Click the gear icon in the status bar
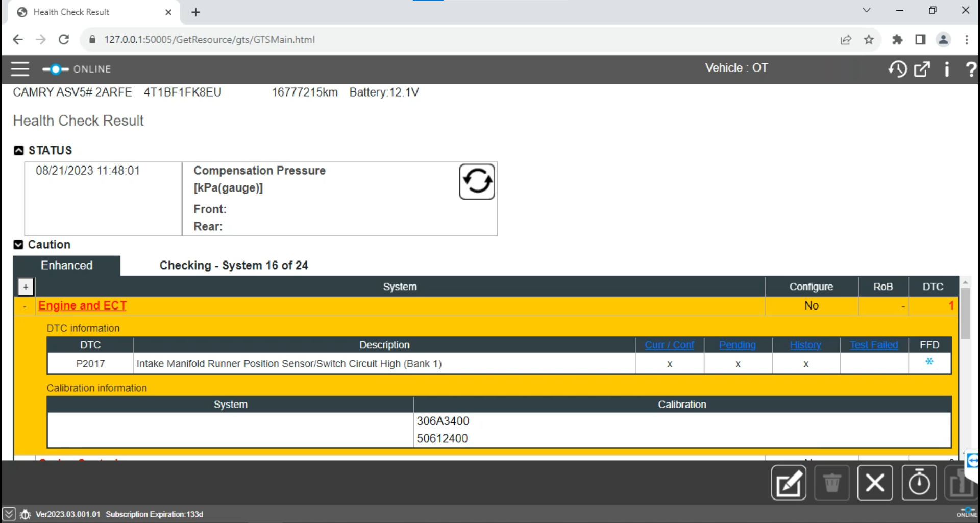 coord(26,514)
